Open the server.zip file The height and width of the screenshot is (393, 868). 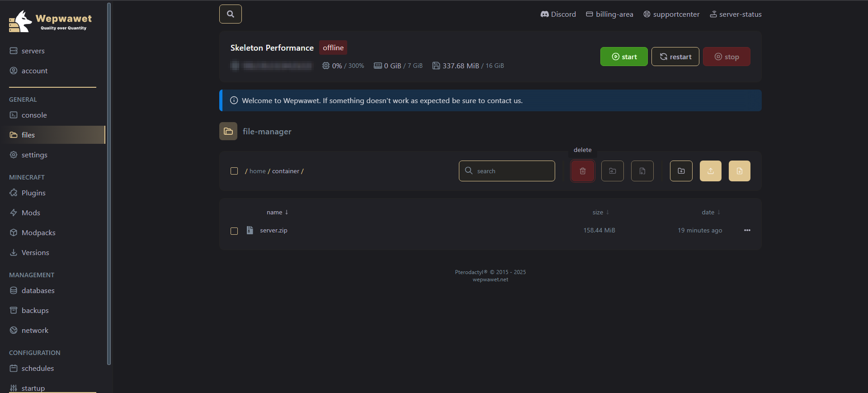coord(274,230)
